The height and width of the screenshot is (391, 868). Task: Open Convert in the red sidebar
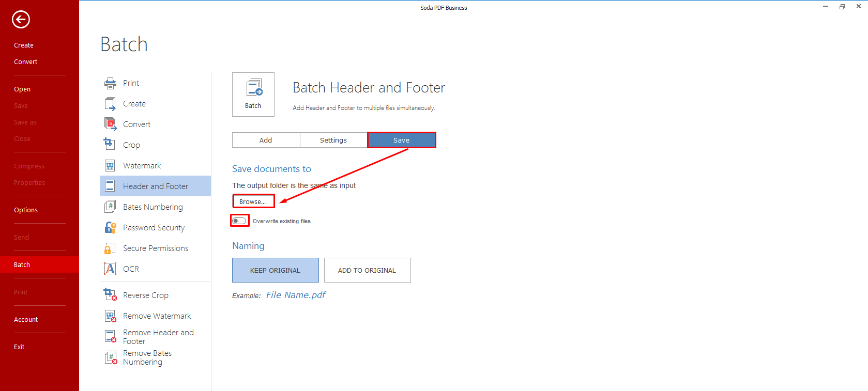click(x=25, y=62)
